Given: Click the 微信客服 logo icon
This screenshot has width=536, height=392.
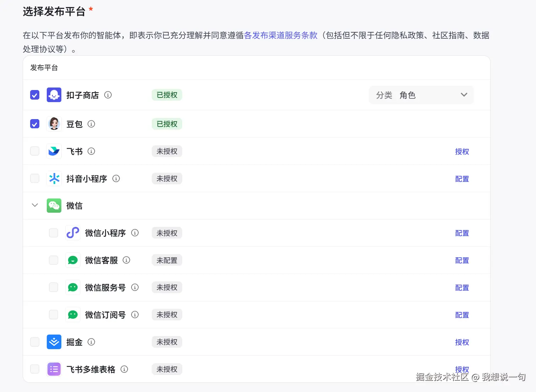Looking at the screenshot, I should (x=73, y=260).
